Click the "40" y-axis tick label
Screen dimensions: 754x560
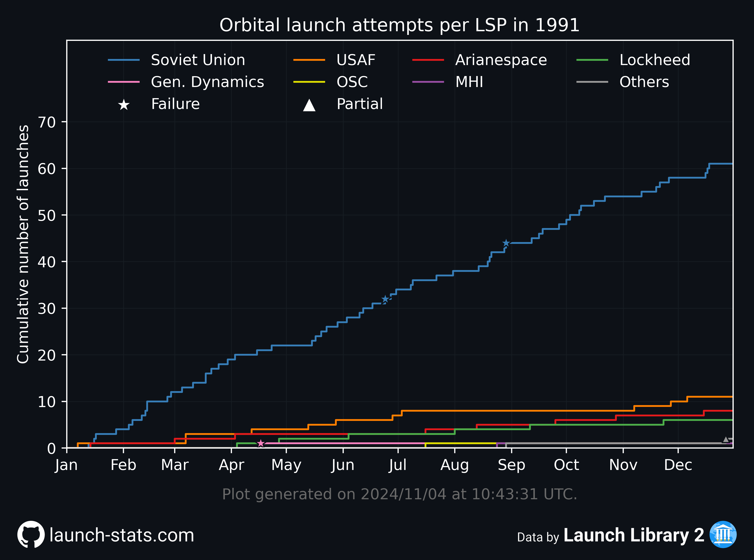[x=47, y=262]
